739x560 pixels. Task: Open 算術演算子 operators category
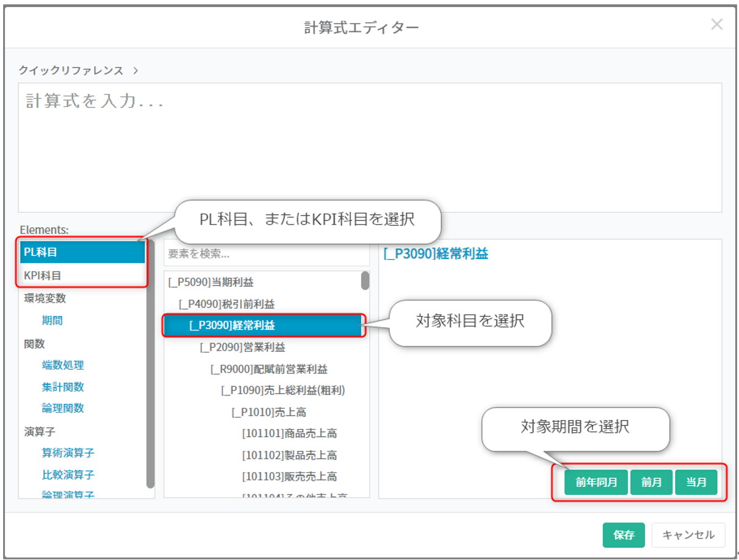coord(68,453)
